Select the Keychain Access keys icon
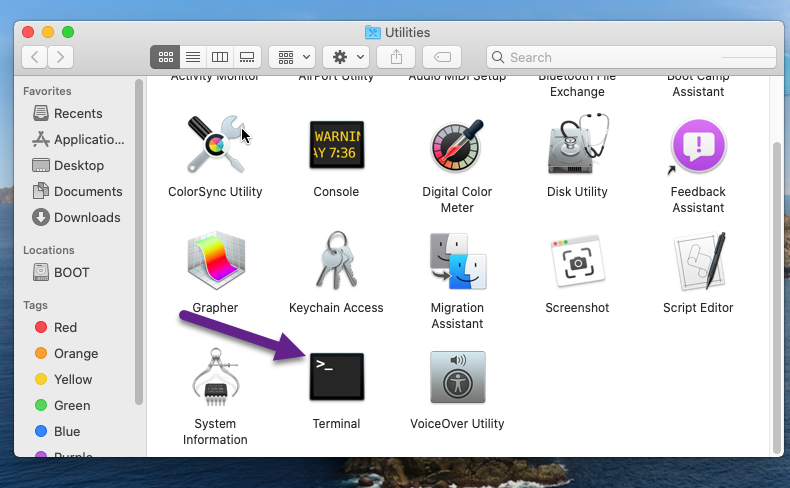Screen dimensions: 790x488 pyautogui.click(x=337, y=260)
